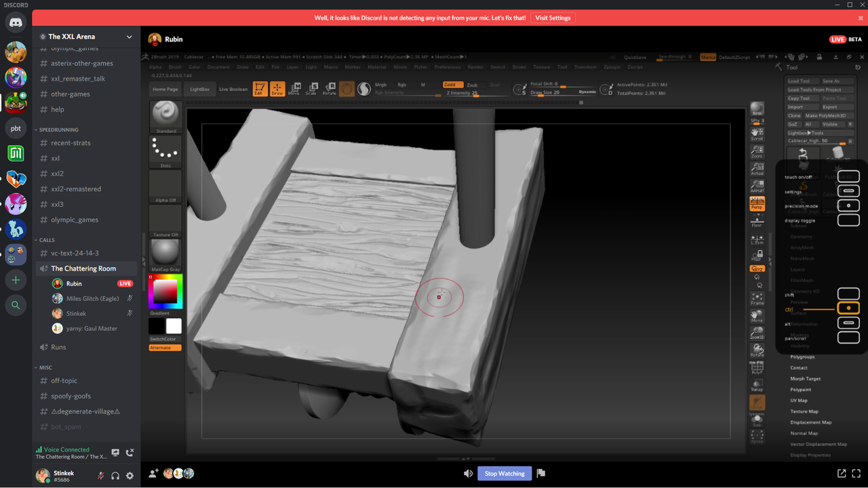This screenshot has height=488, width=868.
Task: Expand The XXL Arena server dropdown
Action: (x=129, y=37)
